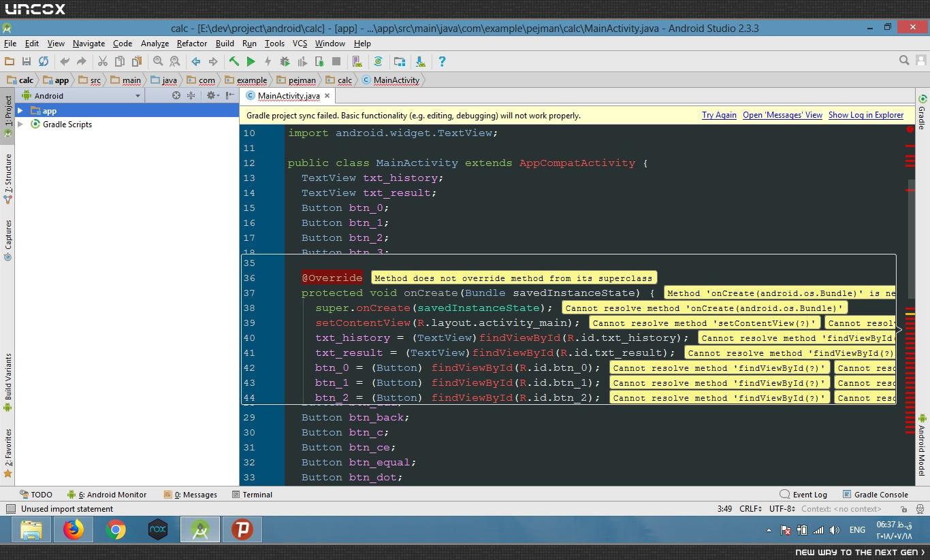Screen dimensions: 930x560
Task: Open the Structure side tab
Action: (x=7, y=179)
